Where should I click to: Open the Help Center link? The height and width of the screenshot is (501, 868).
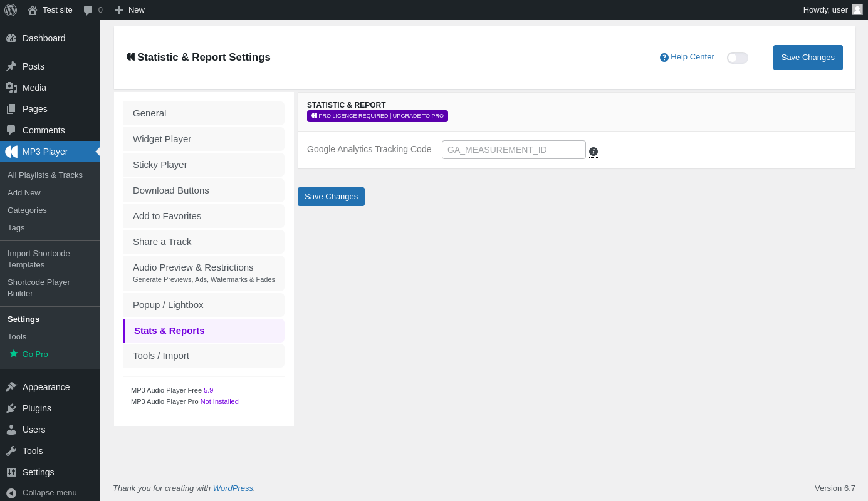coord(687,57)
